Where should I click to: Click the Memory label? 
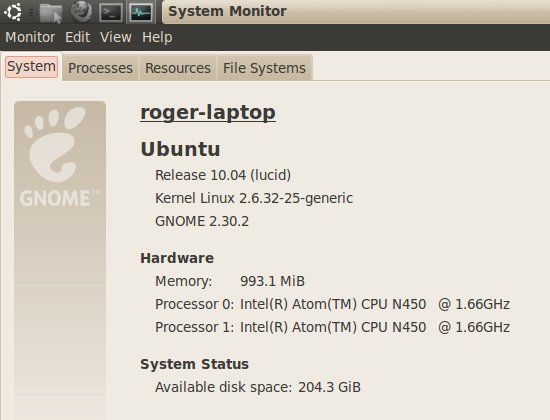point(183,281)
